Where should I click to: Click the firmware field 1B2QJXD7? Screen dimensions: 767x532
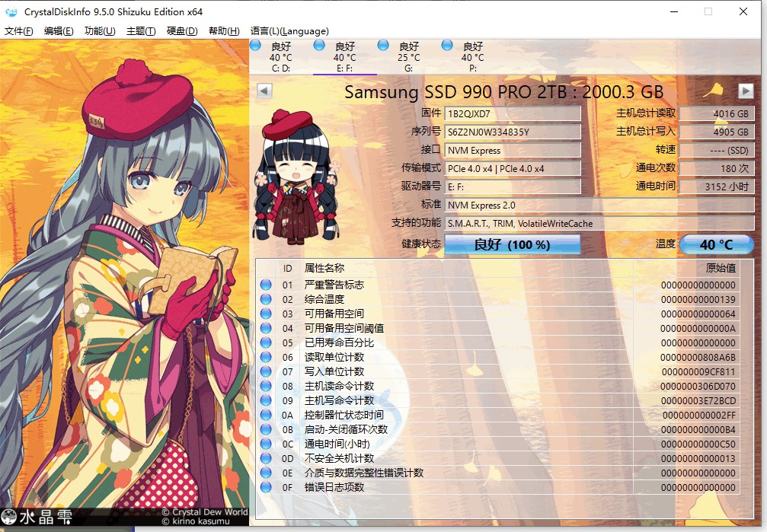click(512, 114)
